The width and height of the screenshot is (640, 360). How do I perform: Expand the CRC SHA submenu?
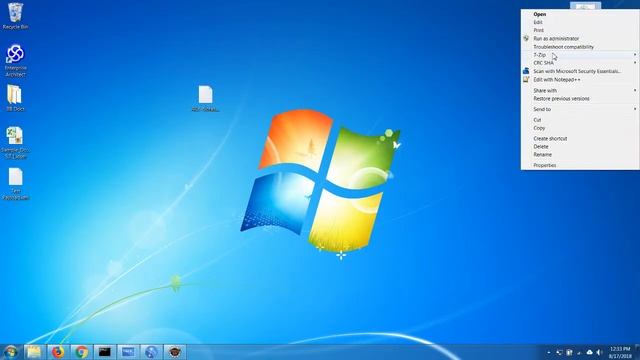[580, 63]
